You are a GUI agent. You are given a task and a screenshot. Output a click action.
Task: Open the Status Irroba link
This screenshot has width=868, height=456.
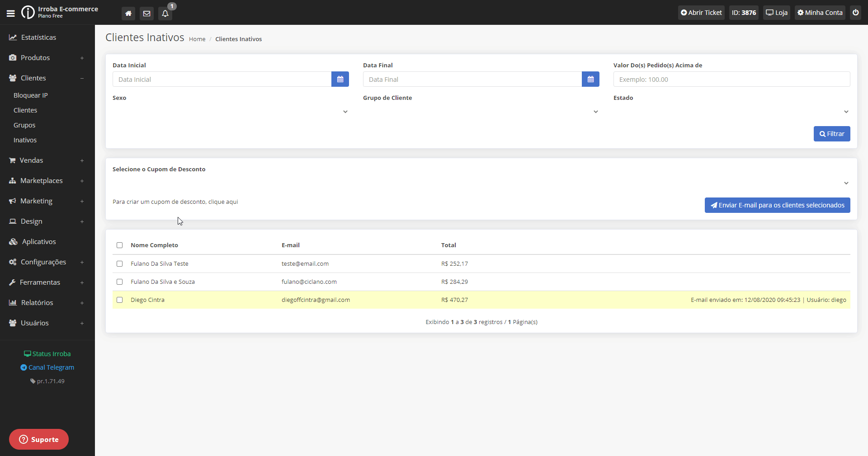47,354
